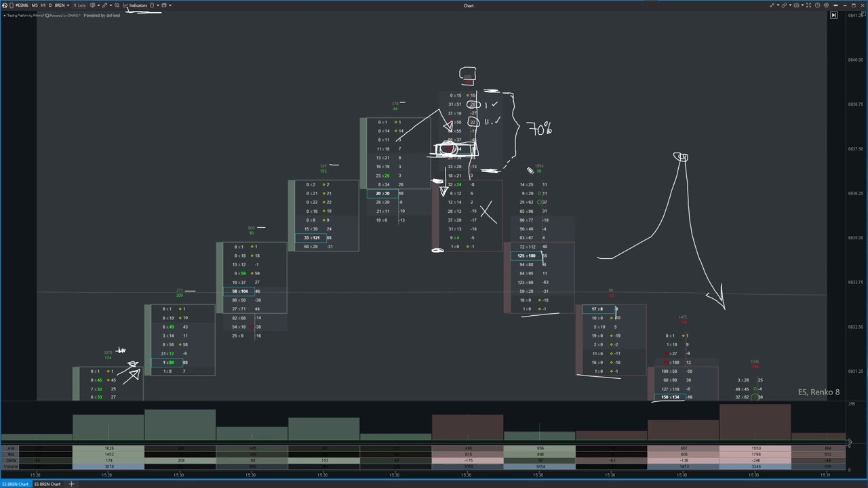Click the Powered by dxFeed label

point(102,16)
